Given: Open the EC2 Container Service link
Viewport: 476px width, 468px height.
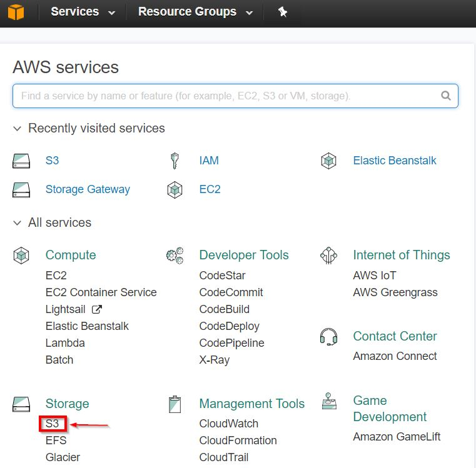Looking at the screenshot, I should (x=101, y=292).
